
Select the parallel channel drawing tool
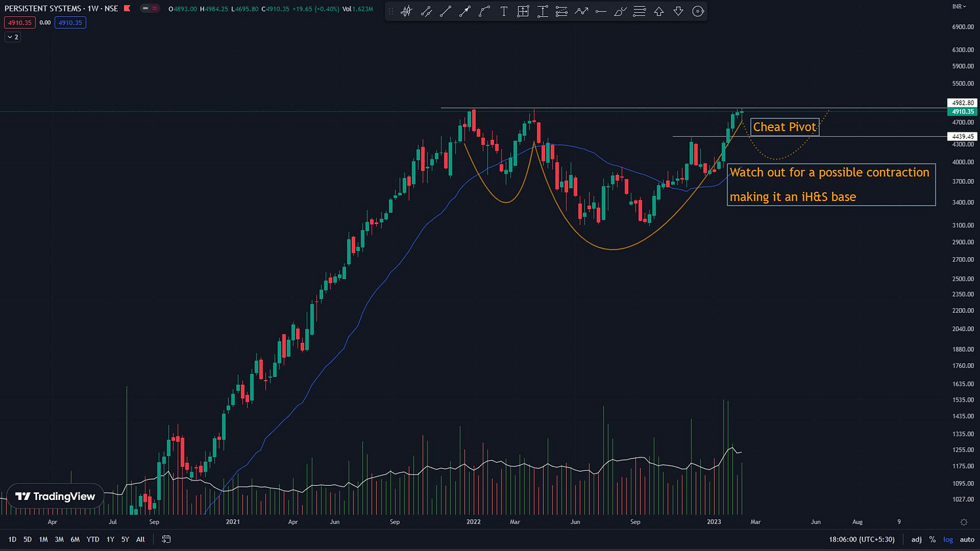coord(425,11)
